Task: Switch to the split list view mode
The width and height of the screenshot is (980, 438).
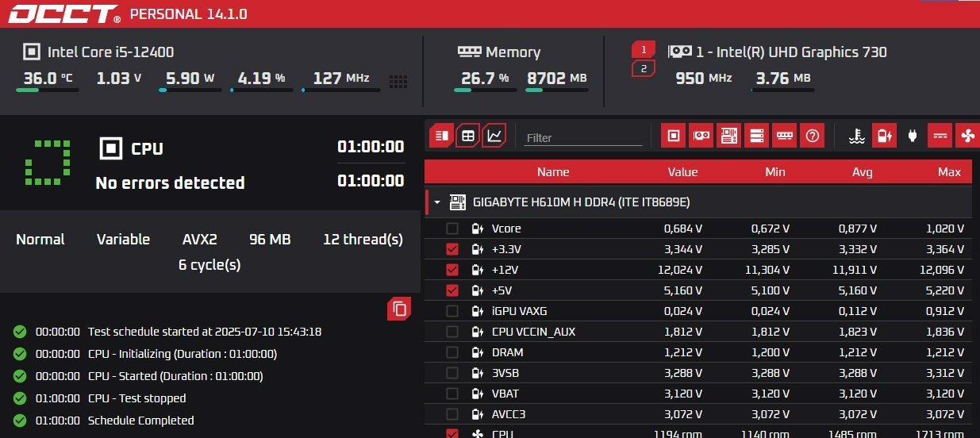Action: point(442,136)
